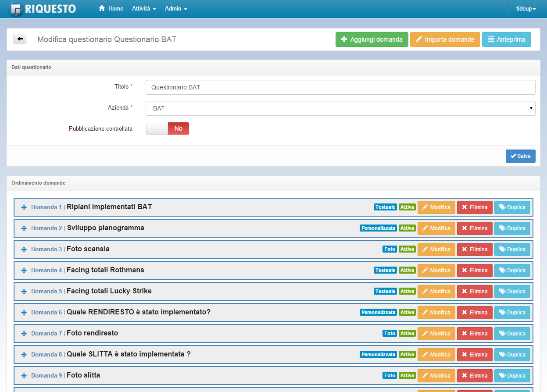Click the drag handle for Foto rendiresto question

click(x=24, y=334)
